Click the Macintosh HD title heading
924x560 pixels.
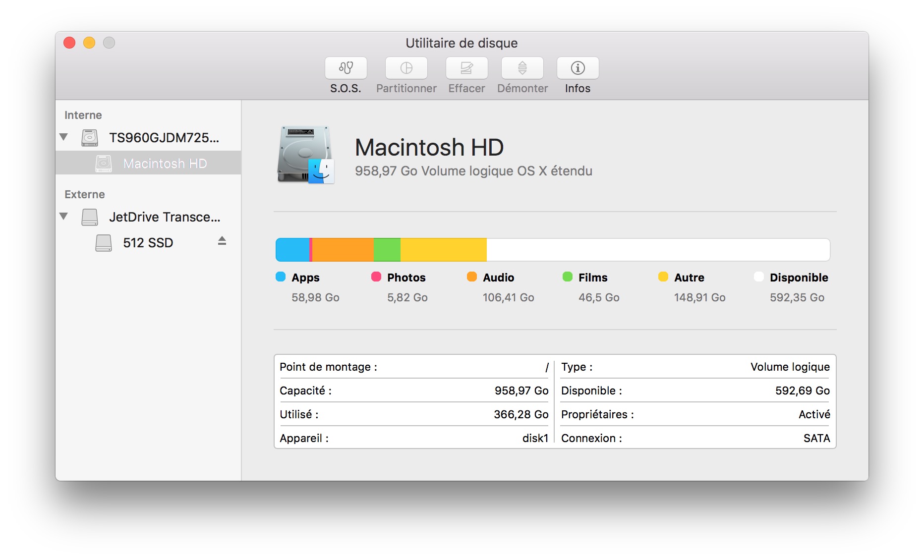(429, 147)
